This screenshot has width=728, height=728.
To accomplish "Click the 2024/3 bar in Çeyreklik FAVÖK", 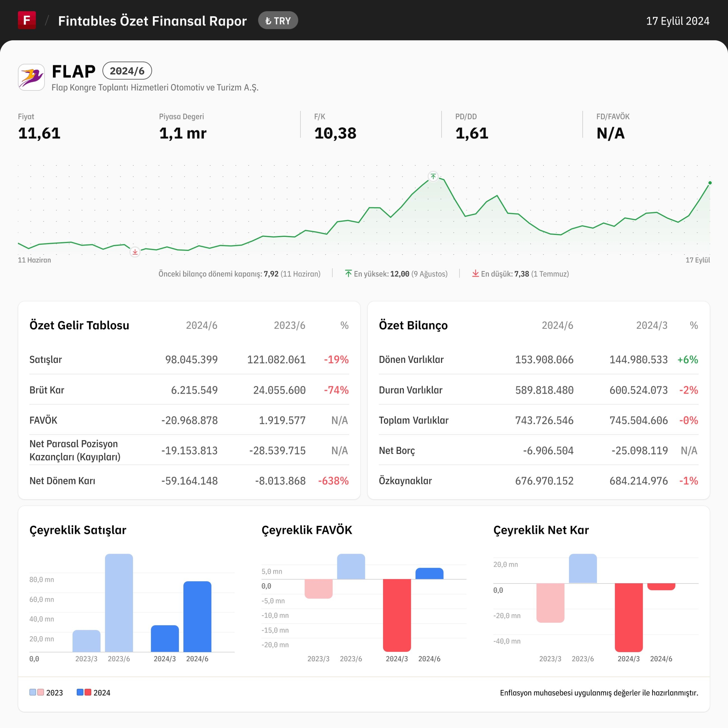I will click(397, 615).
